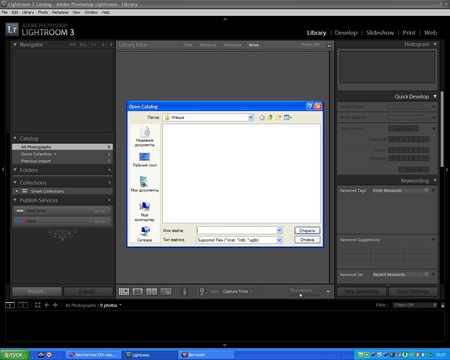
Task: Open the View menu icon in dialog
Action: [x=287, y=117]
